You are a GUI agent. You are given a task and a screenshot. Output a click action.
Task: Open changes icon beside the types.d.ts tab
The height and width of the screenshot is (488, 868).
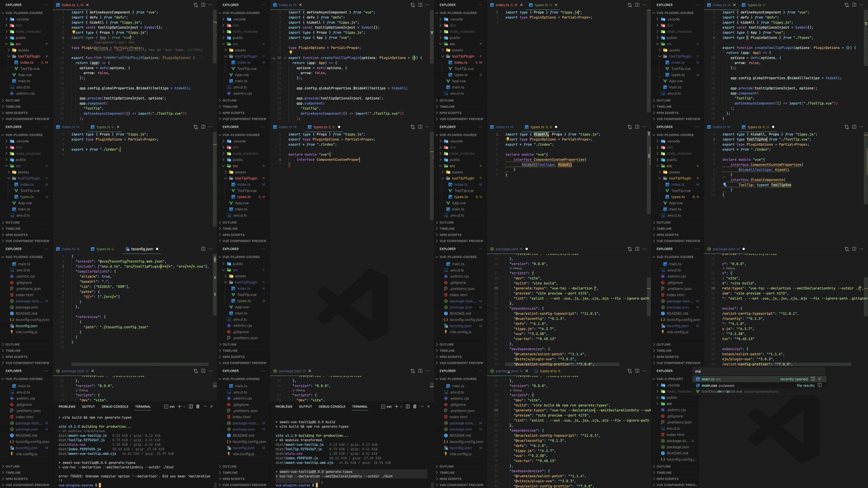pos(630,371)
